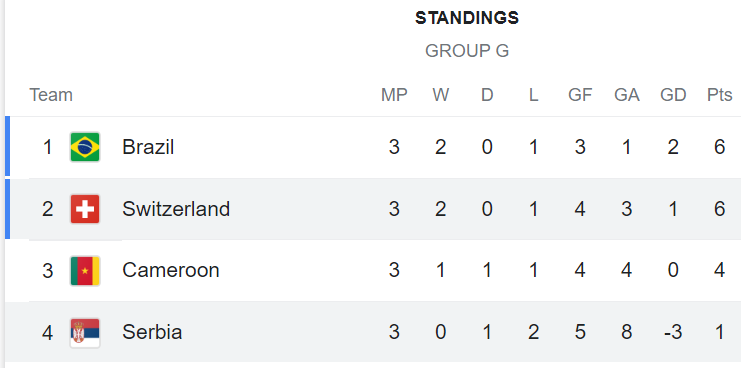Image resolution: width=741 pixels, height=368 pixels.
Task: Click the STANDINGS heading
Action: click(467, 18)
